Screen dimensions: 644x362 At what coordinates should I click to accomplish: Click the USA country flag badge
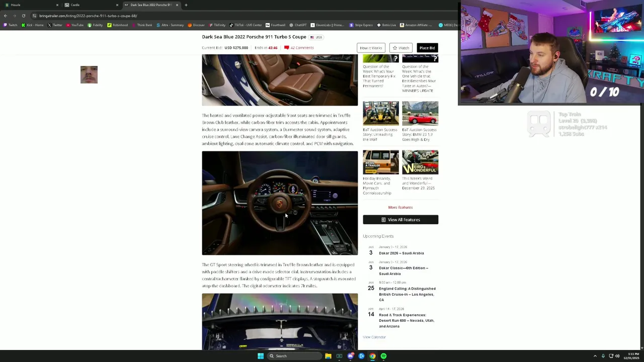point(316,37)
